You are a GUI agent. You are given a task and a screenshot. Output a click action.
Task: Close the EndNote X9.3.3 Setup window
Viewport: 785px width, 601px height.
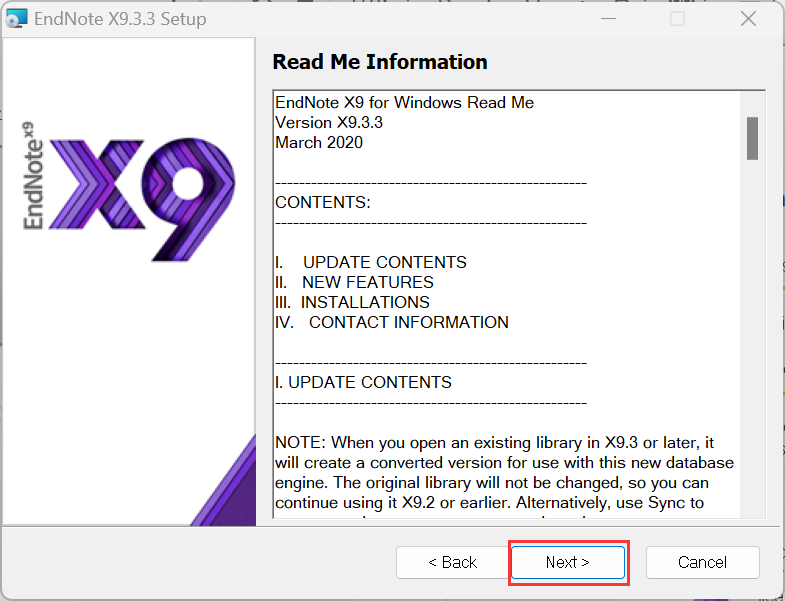pos(748,19)
